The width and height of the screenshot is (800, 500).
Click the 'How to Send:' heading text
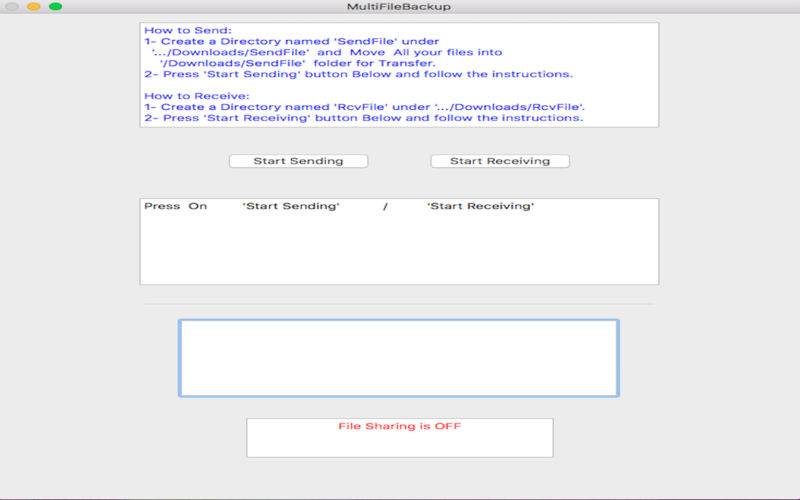188,30
